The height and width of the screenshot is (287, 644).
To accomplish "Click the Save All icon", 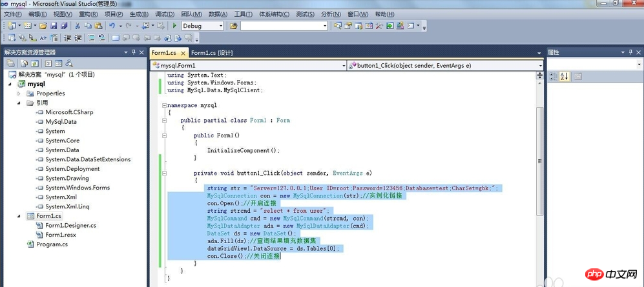I will pyautogui.click(x=64, y=26).
